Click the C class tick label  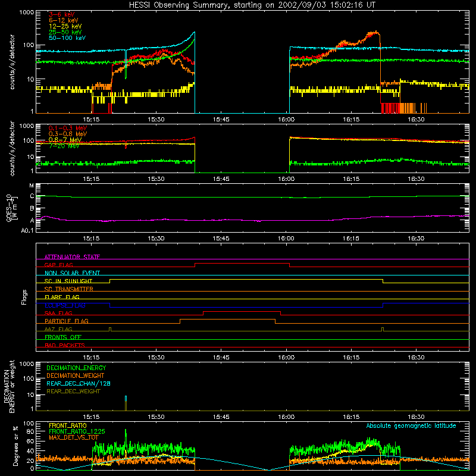click(x=32, y=196)
